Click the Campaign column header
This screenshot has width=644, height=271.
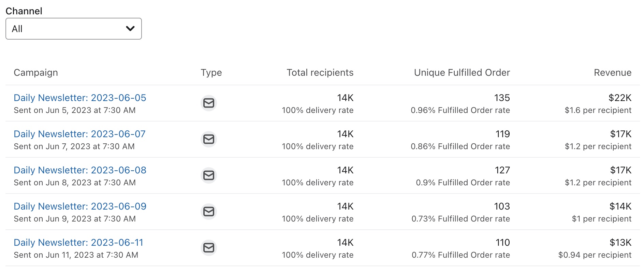36,73
